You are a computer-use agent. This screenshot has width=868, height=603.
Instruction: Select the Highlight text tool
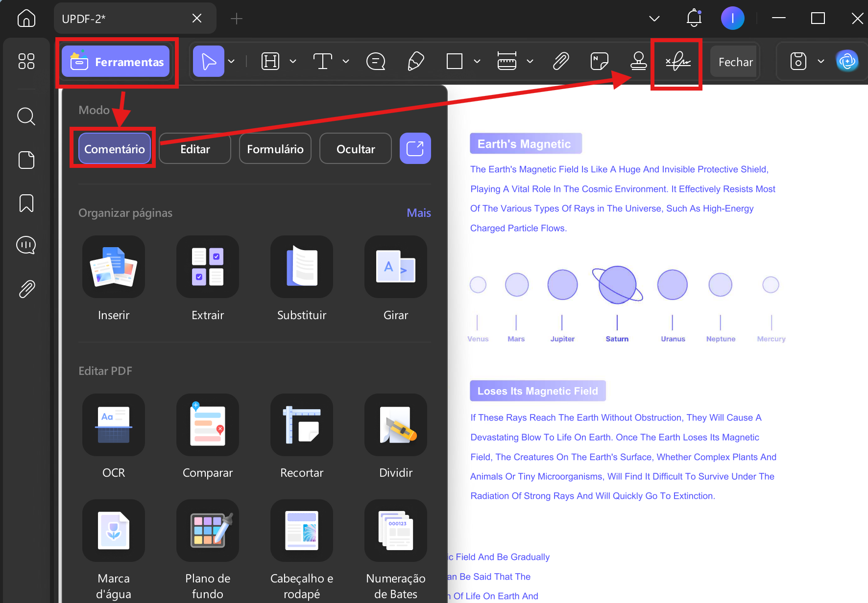(x=270, y=62)
